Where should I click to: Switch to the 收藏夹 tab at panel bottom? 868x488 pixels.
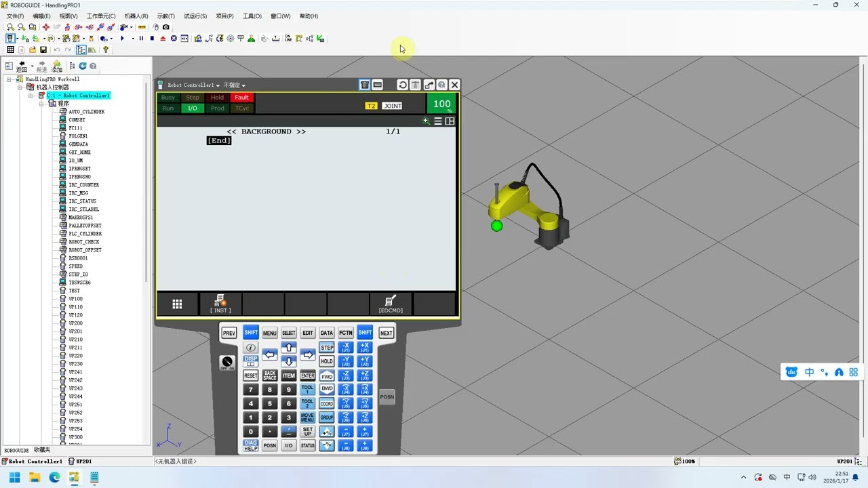(x=42, y=450)
